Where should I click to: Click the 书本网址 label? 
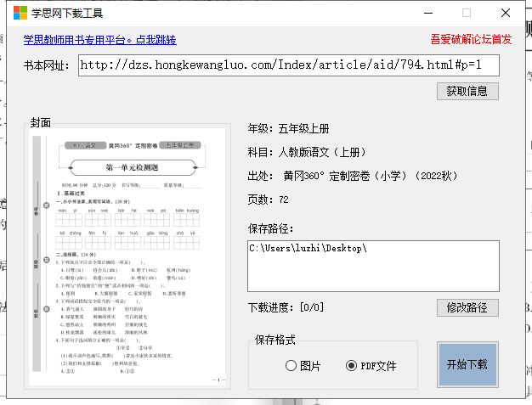click(47, 65)
